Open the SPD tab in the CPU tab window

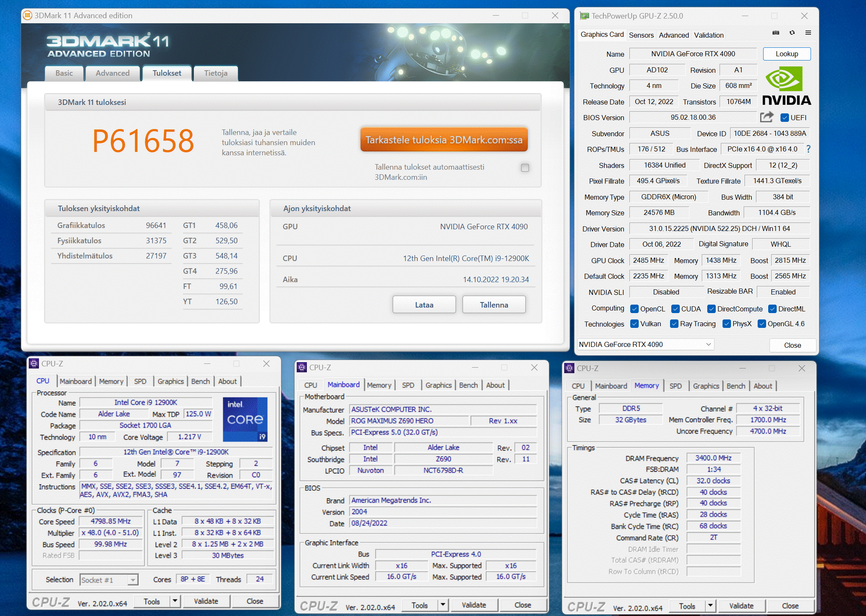[x=140, y=381]
